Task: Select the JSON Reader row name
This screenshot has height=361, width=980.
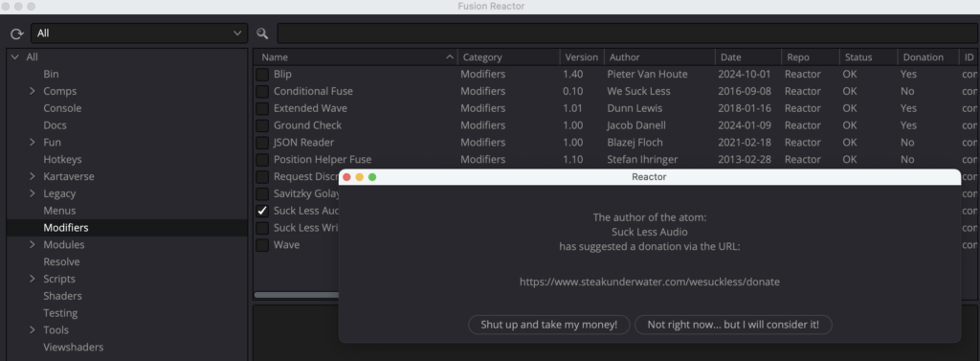Action: (x=303, y=143)
